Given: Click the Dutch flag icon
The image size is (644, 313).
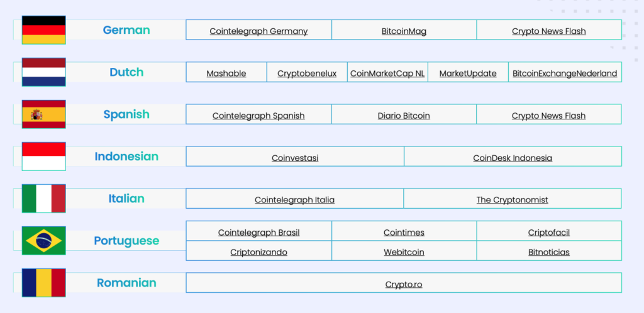Looking at the screenshot, I should click(43, 72).
